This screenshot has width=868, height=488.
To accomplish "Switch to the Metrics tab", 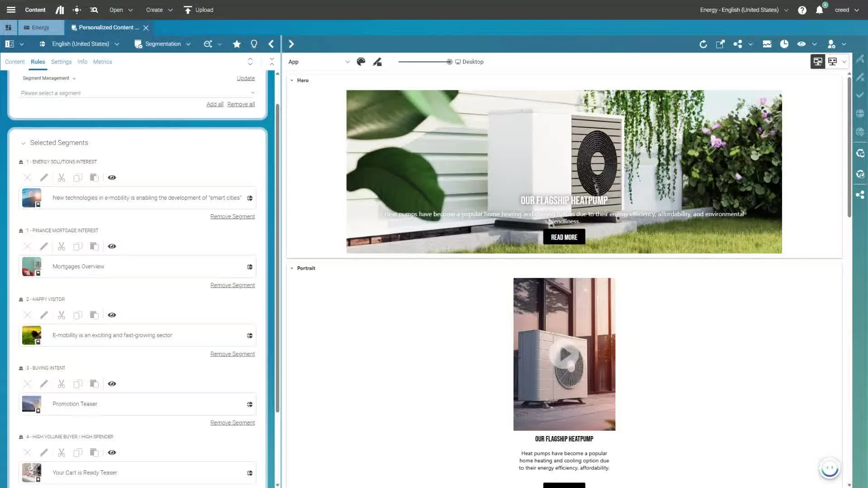I will click(102, 62).
